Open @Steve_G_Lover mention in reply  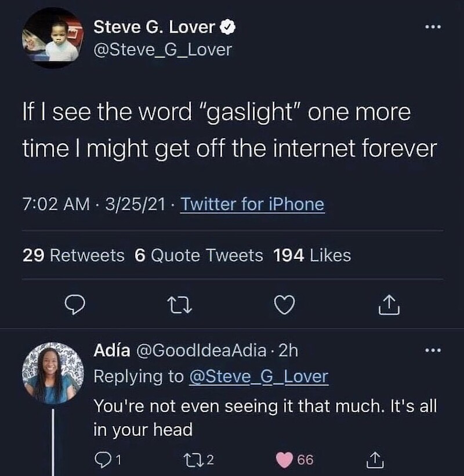(259, 377)
